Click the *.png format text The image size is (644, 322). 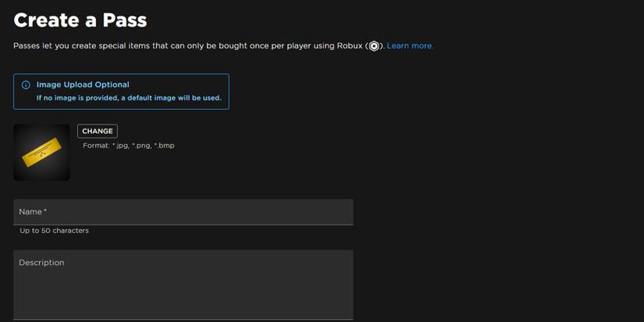pos(141,146)
